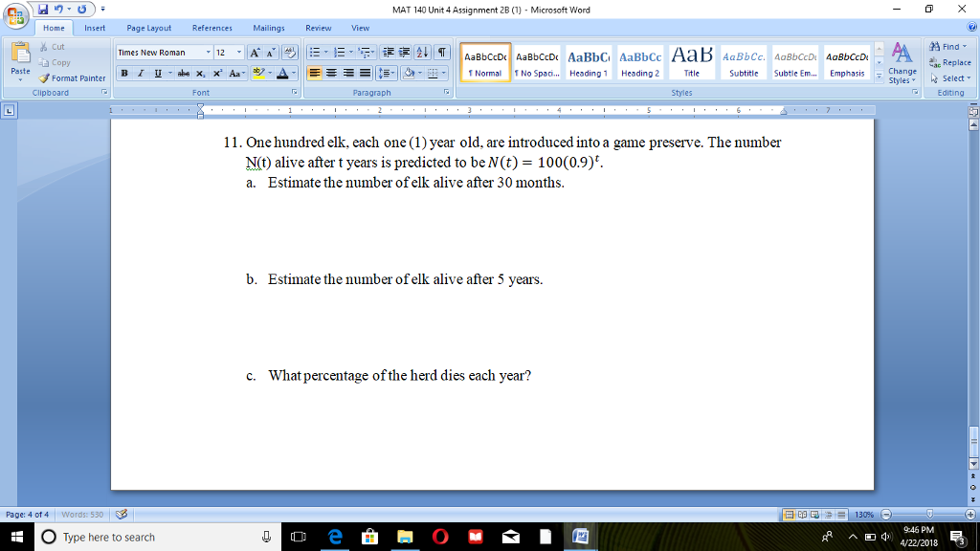Open the font size dropdown
The image size is (980, 551).
click(239, 52)
